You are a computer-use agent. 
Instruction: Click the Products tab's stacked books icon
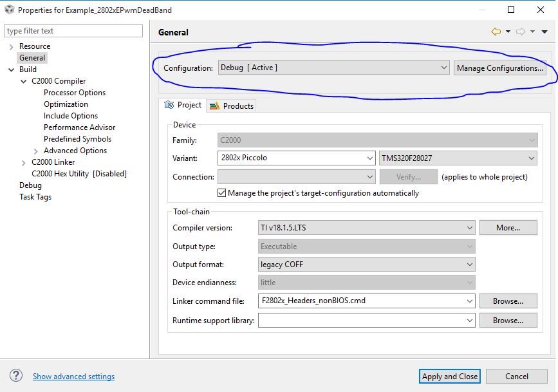[213, 106]
